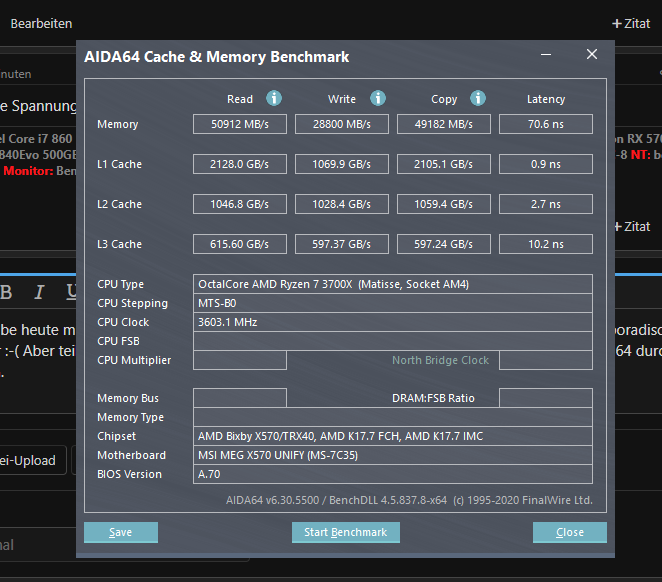Click the empty CPU FSB field
This screenshot has width=662, height=582.
[x=393, y=341]
